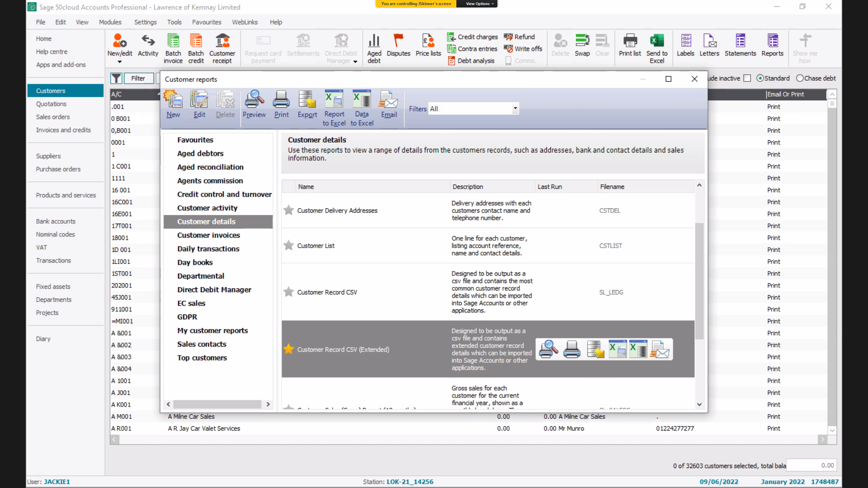Select the Chase debt radio button
Screen dimensions: 868x488
tap(800, 78)
